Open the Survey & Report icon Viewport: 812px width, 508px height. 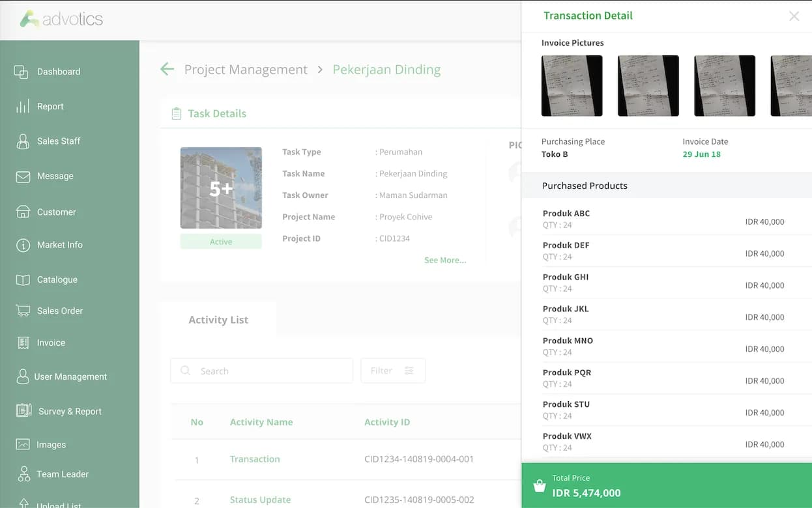tap(24, 411)
